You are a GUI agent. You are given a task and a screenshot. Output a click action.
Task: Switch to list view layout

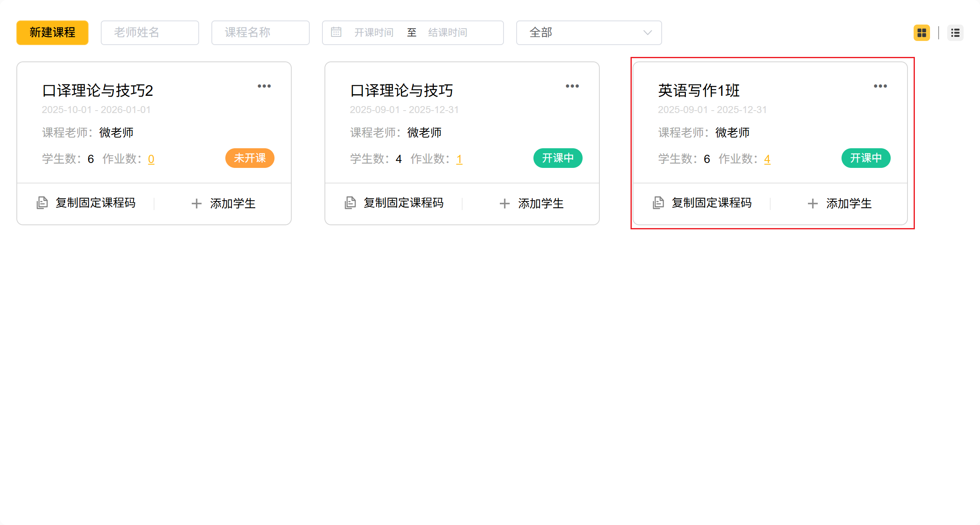point(955,33)
